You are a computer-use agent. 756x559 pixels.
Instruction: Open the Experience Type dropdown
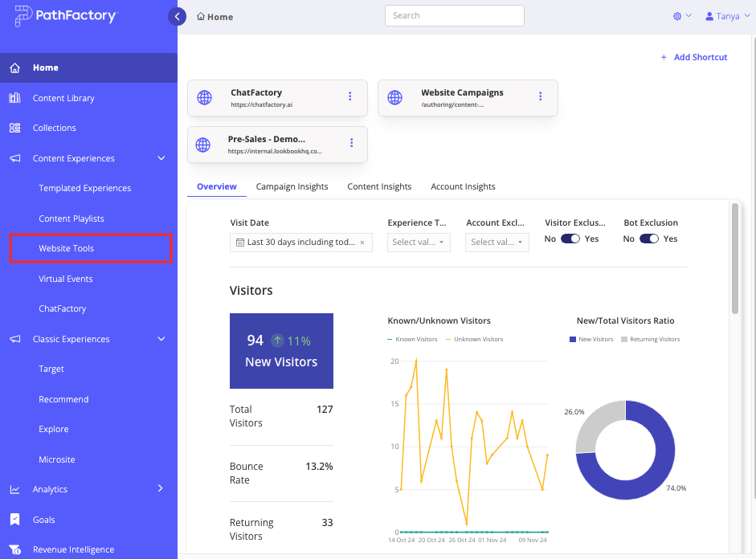pyautogui.click(x=419, y=243)
